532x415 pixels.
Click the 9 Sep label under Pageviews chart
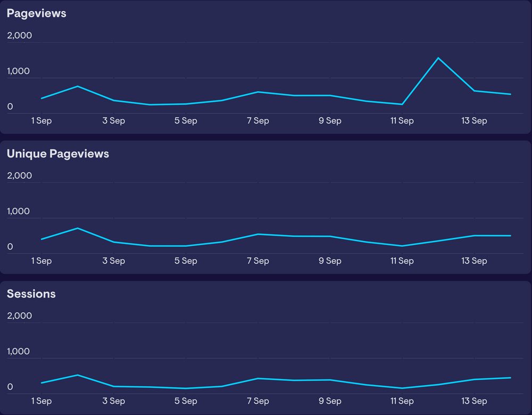point(330,121)
